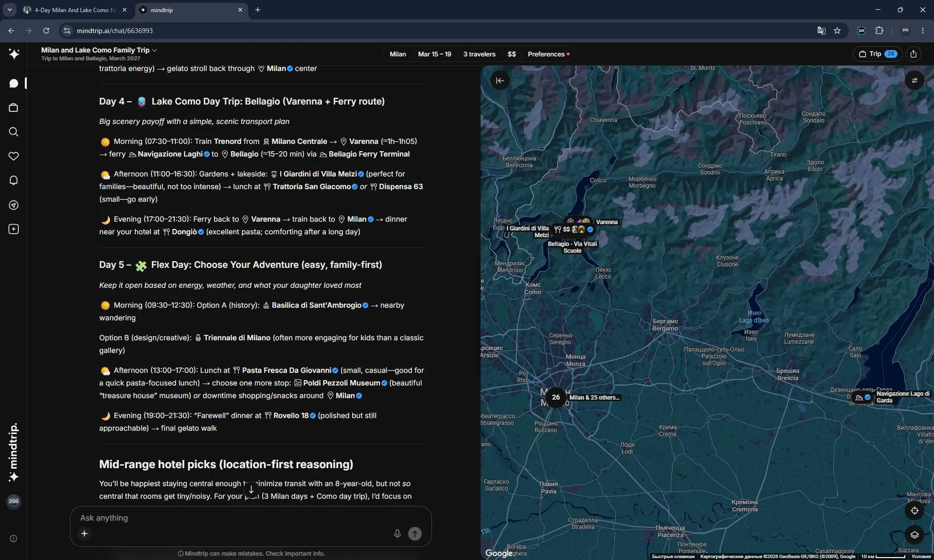Open Preferences in the trip bar
This screenshot has width=934, height=560.
click(548, 54)
